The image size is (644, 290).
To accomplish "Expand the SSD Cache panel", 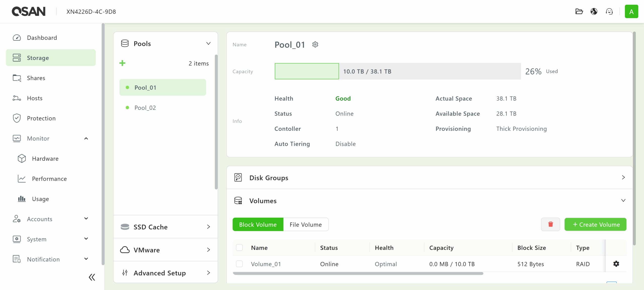I will [208, 227].
